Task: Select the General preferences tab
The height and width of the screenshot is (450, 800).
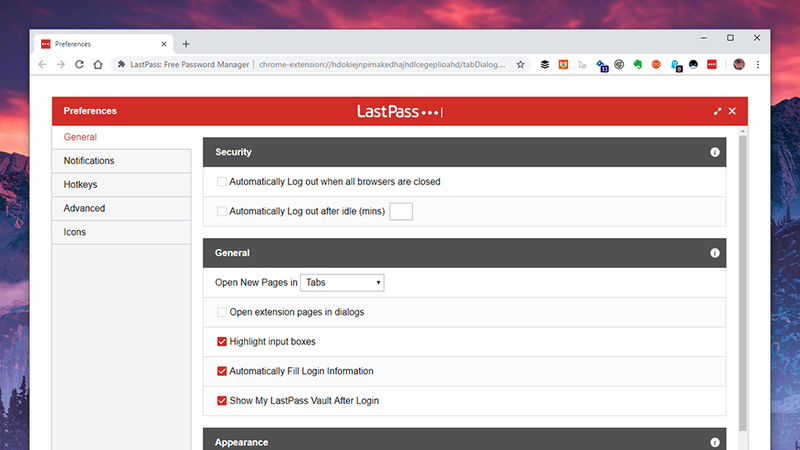Action: [x=121, y=137]
